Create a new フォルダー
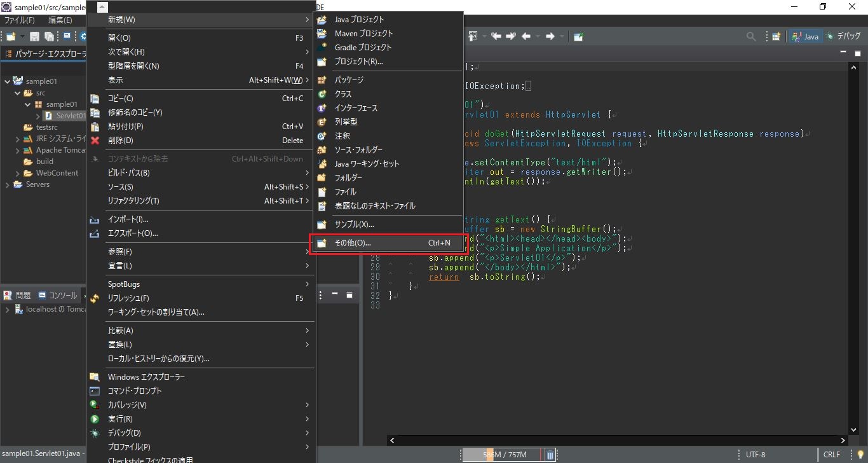 pyautogui.click(x=390, y=178)
